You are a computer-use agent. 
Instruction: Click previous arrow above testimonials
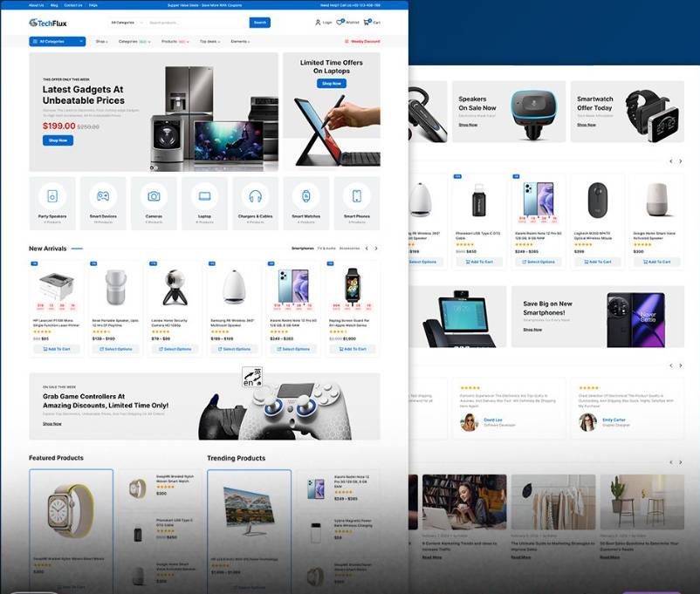point(671,365)
